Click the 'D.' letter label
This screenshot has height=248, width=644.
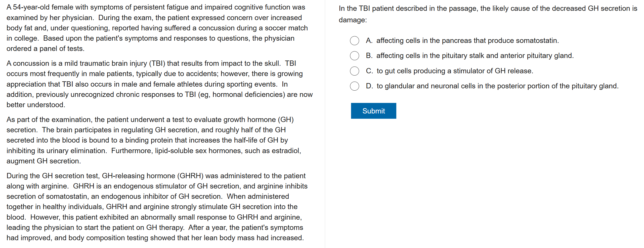(369, 86)
